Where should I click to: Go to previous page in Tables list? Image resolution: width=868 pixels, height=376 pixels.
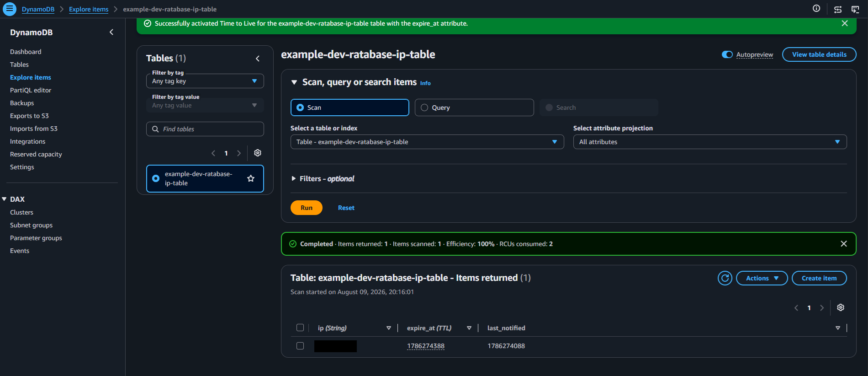[x=213, y=153]
